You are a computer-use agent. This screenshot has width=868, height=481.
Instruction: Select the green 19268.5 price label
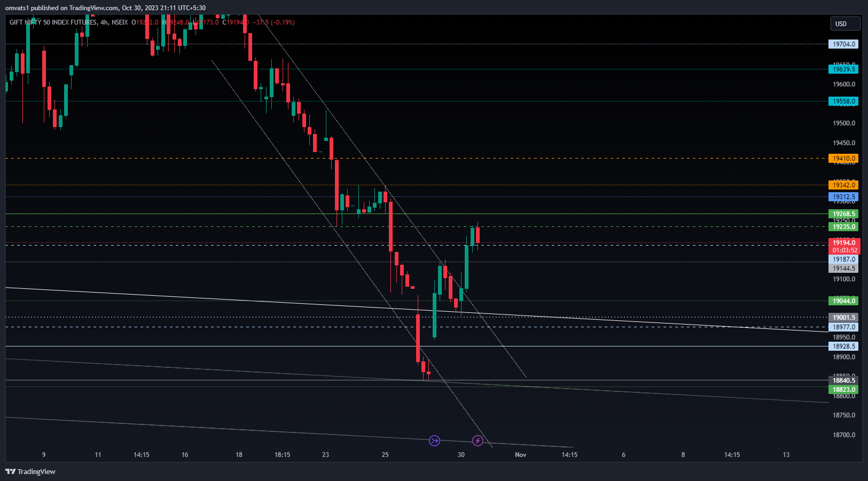coord(844,214)
